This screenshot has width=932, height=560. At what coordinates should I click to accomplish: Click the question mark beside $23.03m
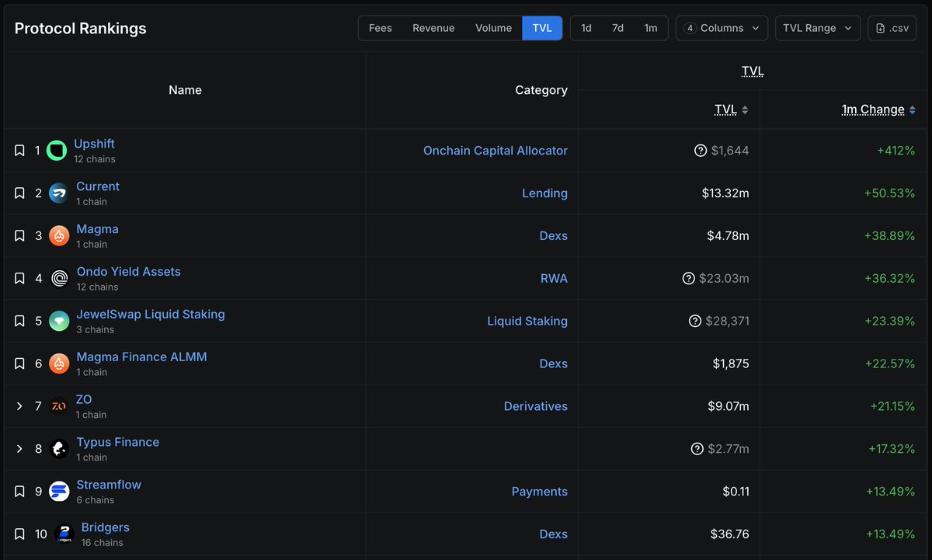tap(688, 278)
